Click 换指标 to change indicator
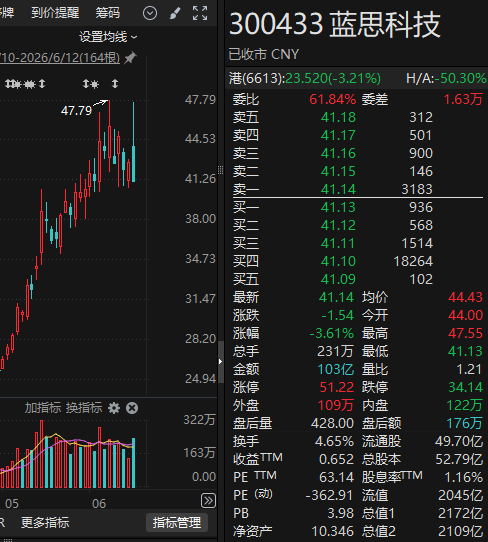This screenshot has height=542, width=488. 84,408
